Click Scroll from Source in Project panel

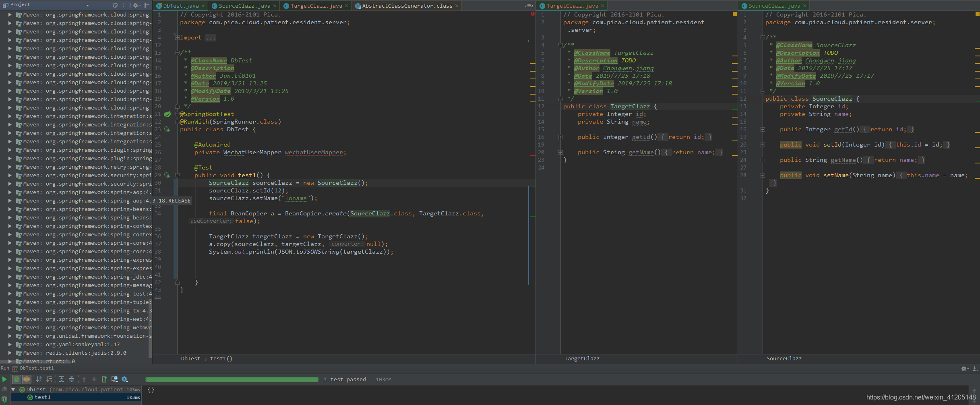coord(115,5)
